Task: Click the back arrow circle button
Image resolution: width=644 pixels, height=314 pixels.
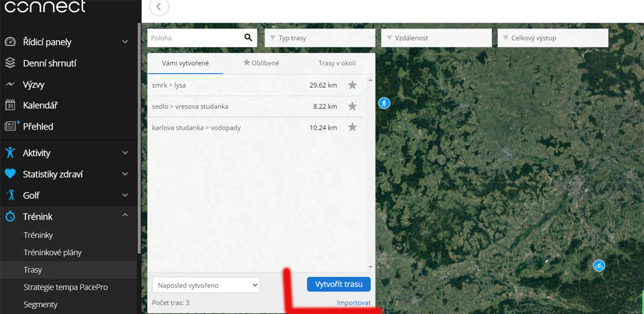Action: [159, 7]
